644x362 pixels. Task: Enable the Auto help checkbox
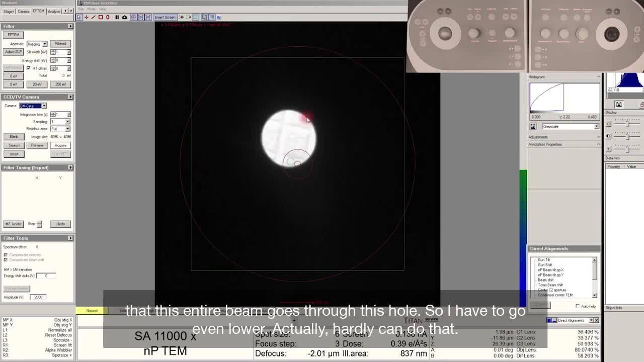pyautogui.click(x=578, y=306)
